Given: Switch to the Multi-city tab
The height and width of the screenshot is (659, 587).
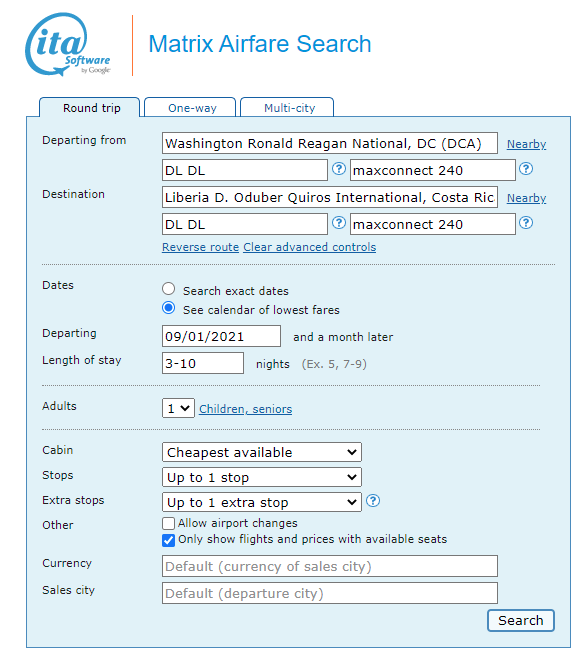Looking at the screenshot, I should [287, 108].
